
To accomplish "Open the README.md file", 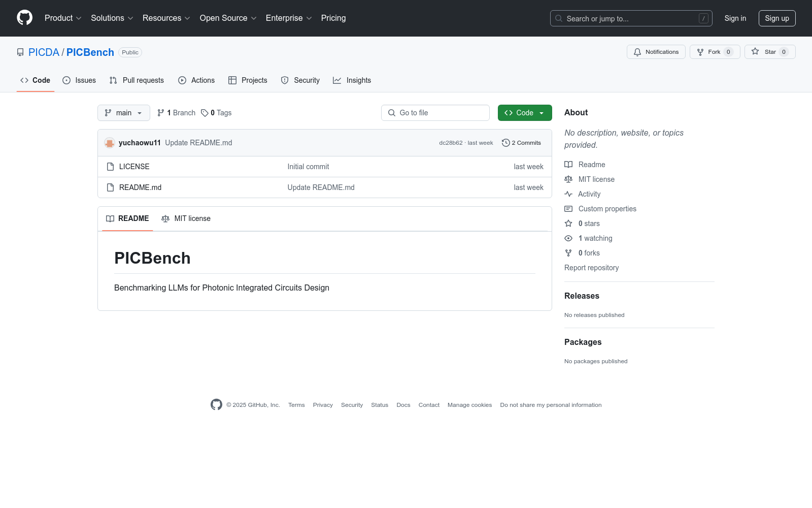I will (x=140, y=187).
